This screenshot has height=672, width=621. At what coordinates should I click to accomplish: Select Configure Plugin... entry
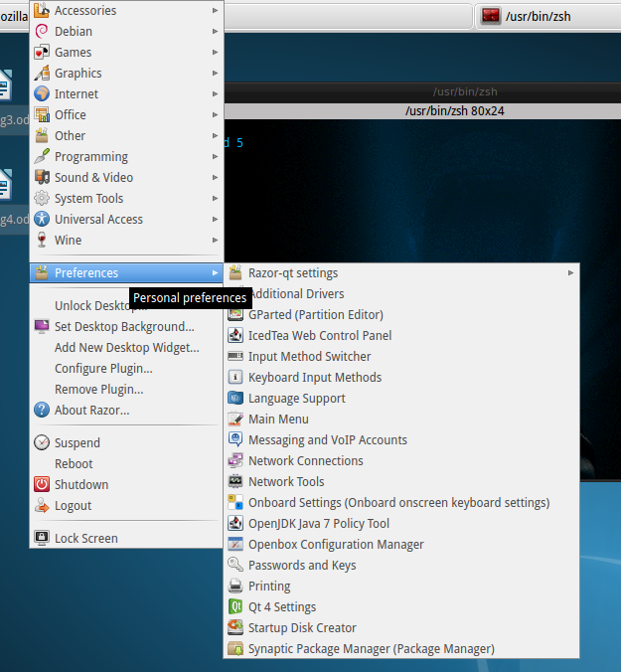(x=126, y=369)
